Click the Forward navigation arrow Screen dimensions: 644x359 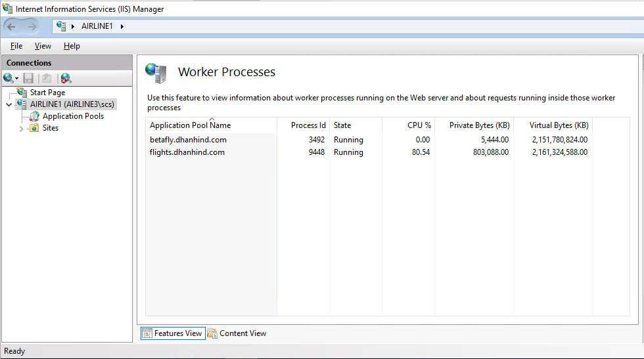(x=32, y=27)
